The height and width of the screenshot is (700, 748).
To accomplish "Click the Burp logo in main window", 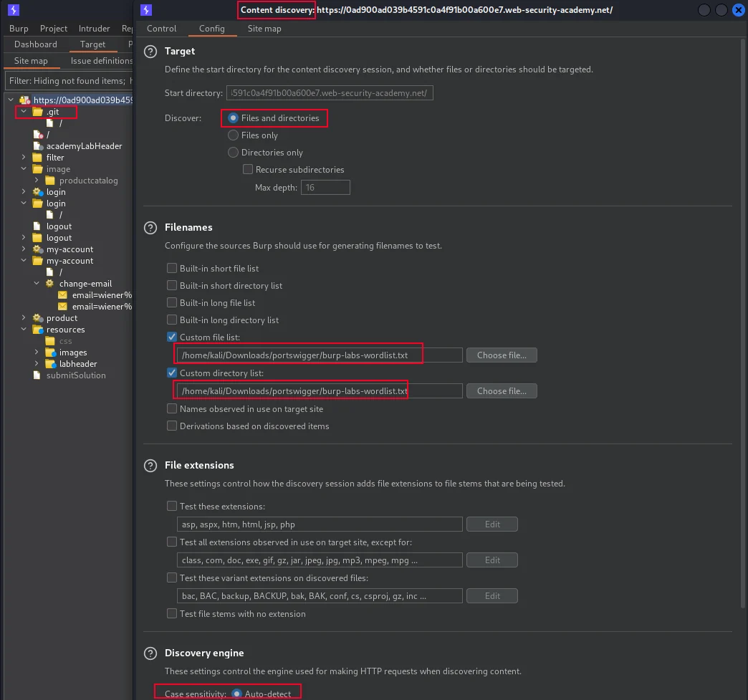I will pyautogui.click(x=14, y=9).
